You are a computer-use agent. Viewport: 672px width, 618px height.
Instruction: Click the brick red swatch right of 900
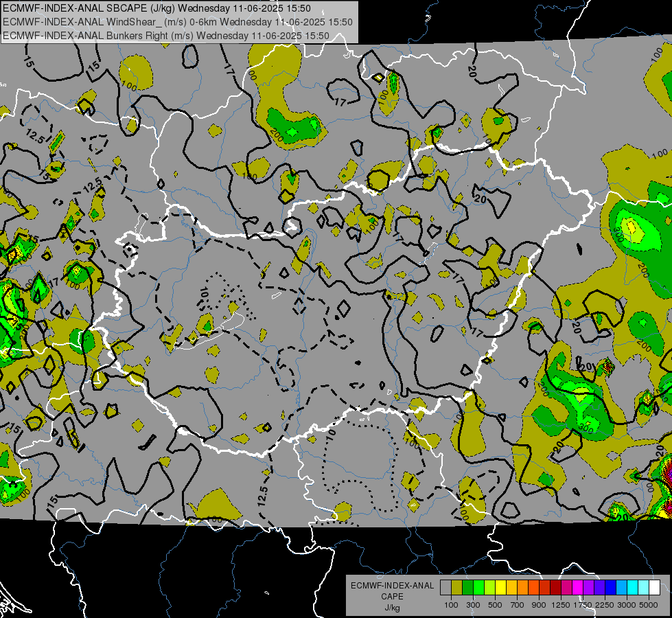point(545,587)
